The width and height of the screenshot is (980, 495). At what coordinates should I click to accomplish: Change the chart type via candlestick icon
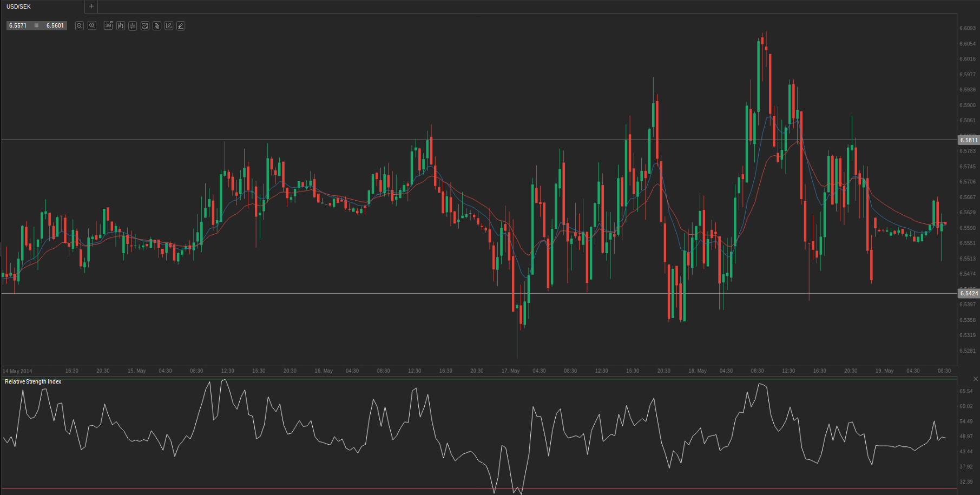[121, 26]
